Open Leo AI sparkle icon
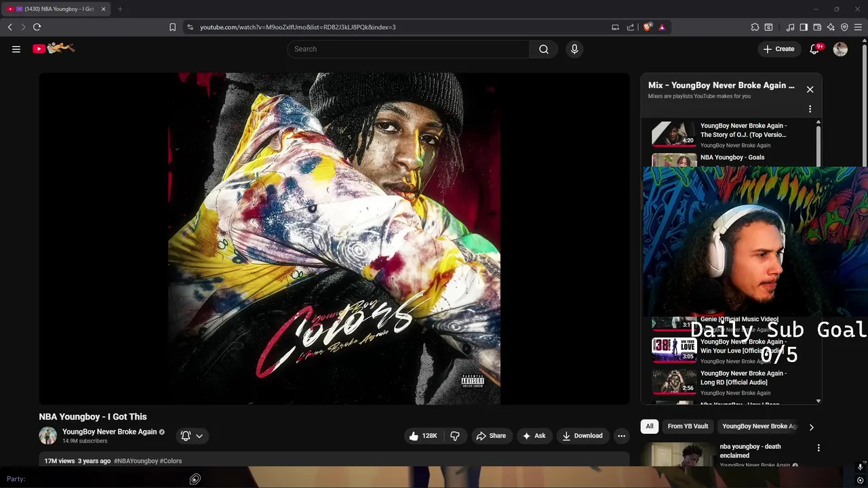The image size is (868, 488). click(x=831, y=27)
